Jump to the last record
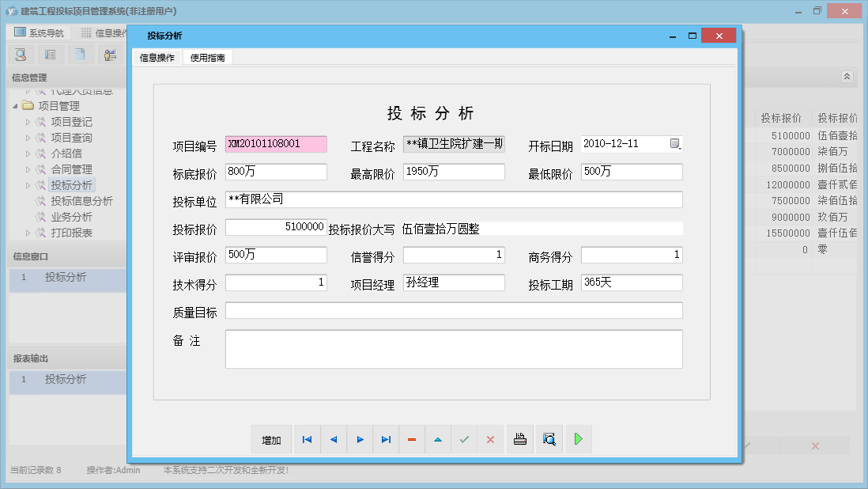The height and width of the screenshot is (489, 868). point(386,440)
